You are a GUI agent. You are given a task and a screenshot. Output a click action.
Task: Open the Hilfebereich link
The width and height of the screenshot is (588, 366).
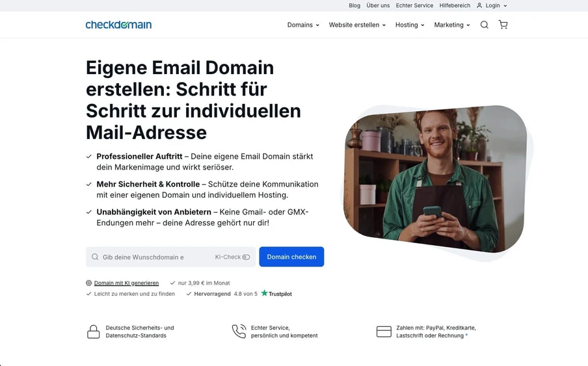point(455,6)
